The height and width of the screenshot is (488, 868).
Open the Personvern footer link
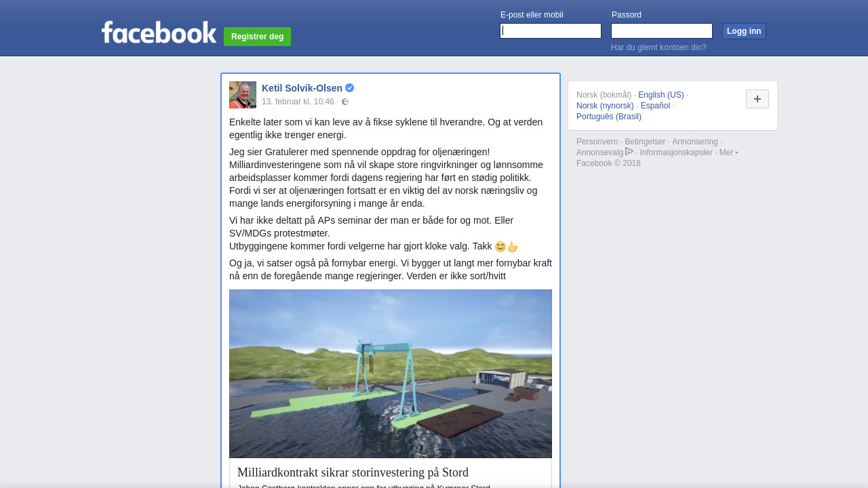click(x=597, y=142)
